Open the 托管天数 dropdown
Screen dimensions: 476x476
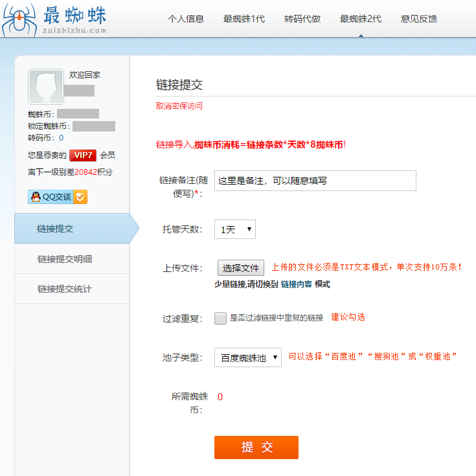234,229
